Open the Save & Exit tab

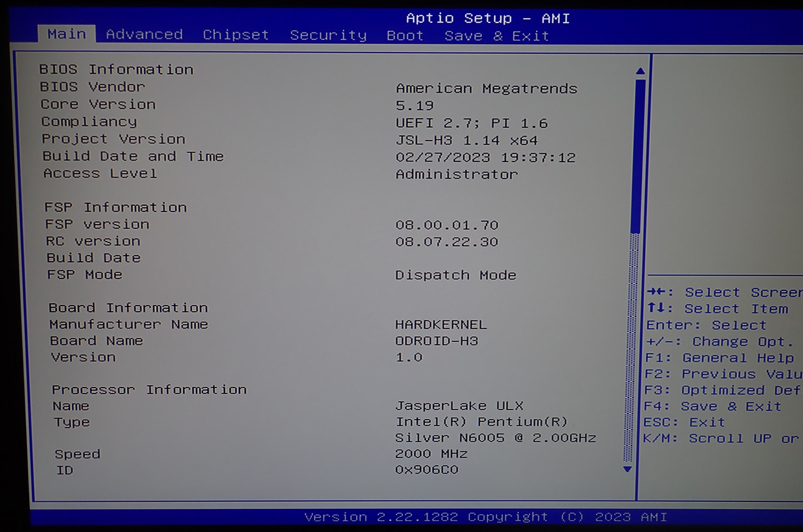[x=496, y=36]
